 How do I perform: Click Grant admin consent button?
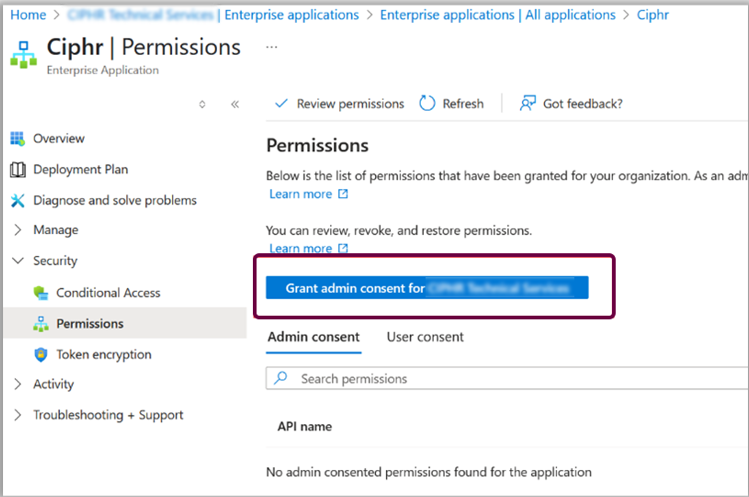(x=427, y=288)
